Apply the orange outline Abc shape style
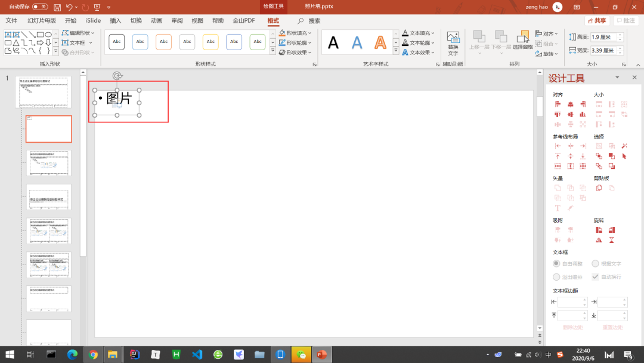 163,42
